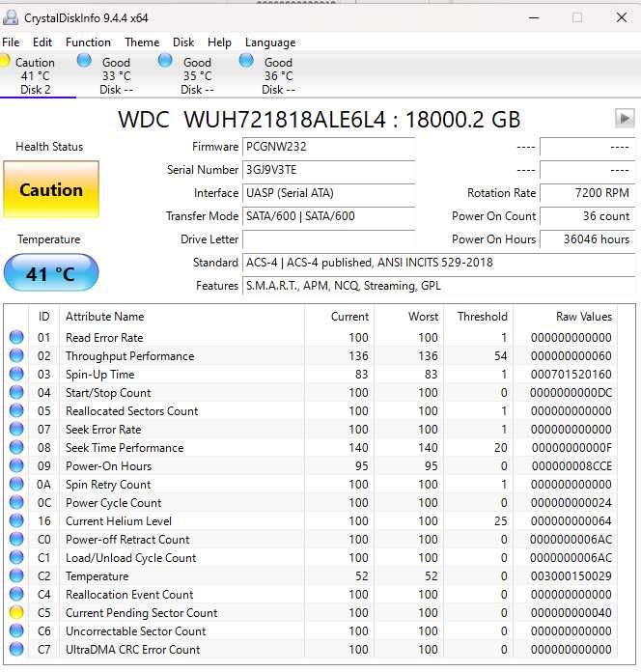Click yellow orb for Current Pending Sector Count
This screenshot has width=641, height=672.
click(x=16, y=612)
